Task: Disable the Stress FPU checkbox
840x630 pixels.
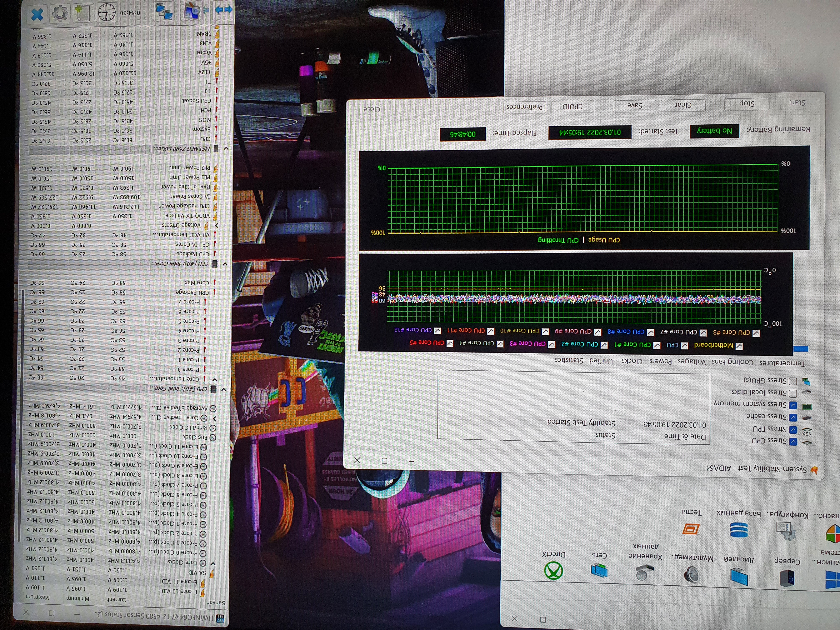Action: 793,430
